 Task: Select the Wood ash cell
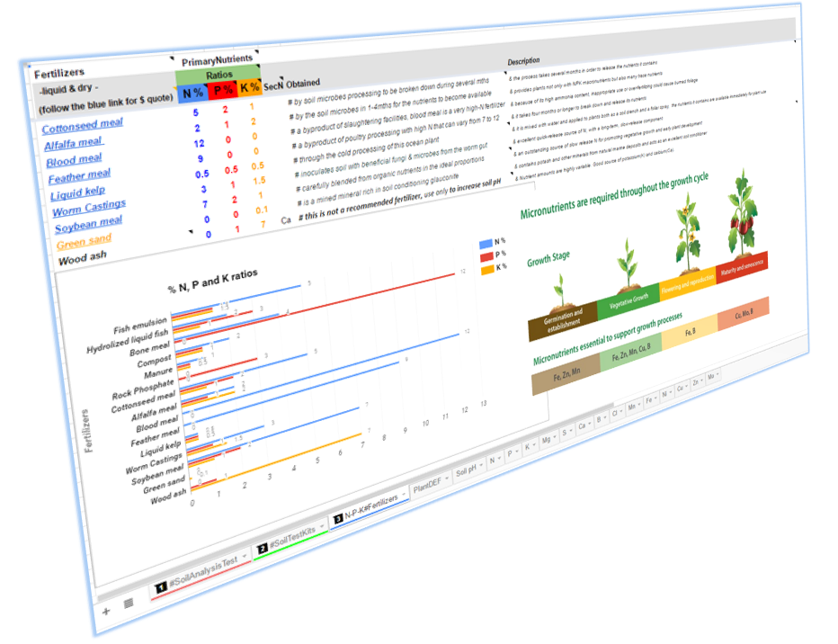coord(83,258)
